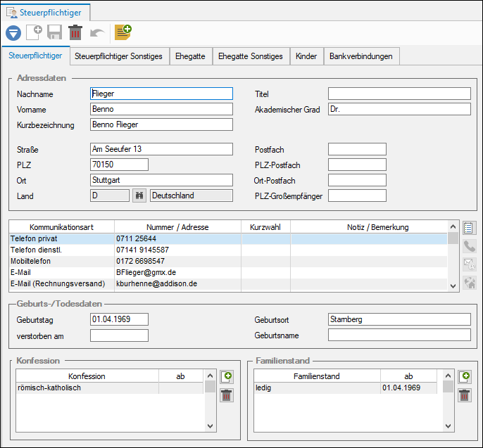Click the add note icon with plus
Viewport: 483px width, 448px height.
tap(123, 32)
